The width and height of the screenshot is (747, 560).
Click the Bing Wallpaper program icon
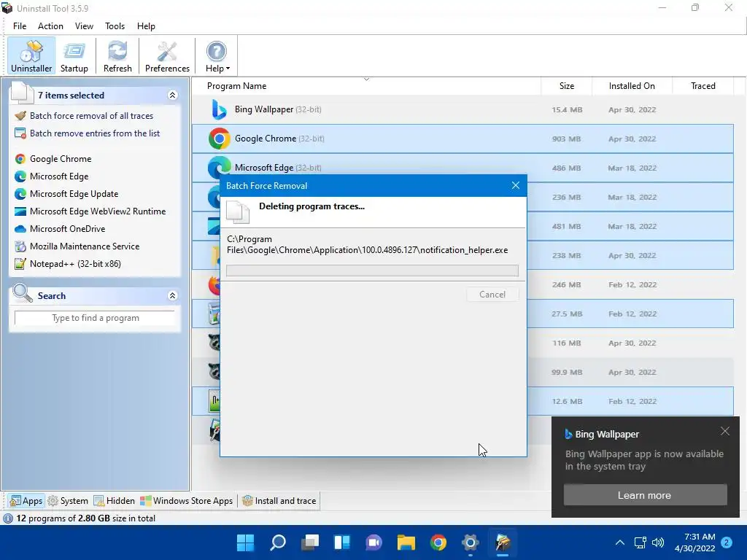tap(219, 109)
